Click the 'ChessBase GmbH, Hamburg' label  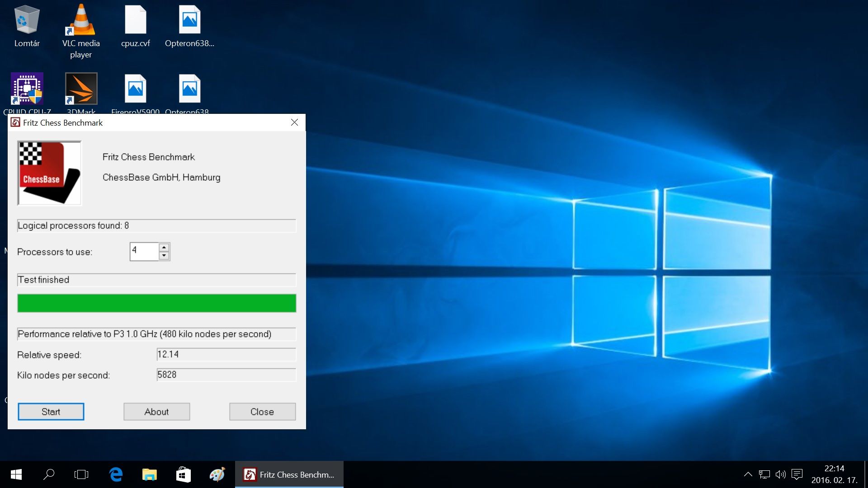pyautogui.click(x=161, y=177)
